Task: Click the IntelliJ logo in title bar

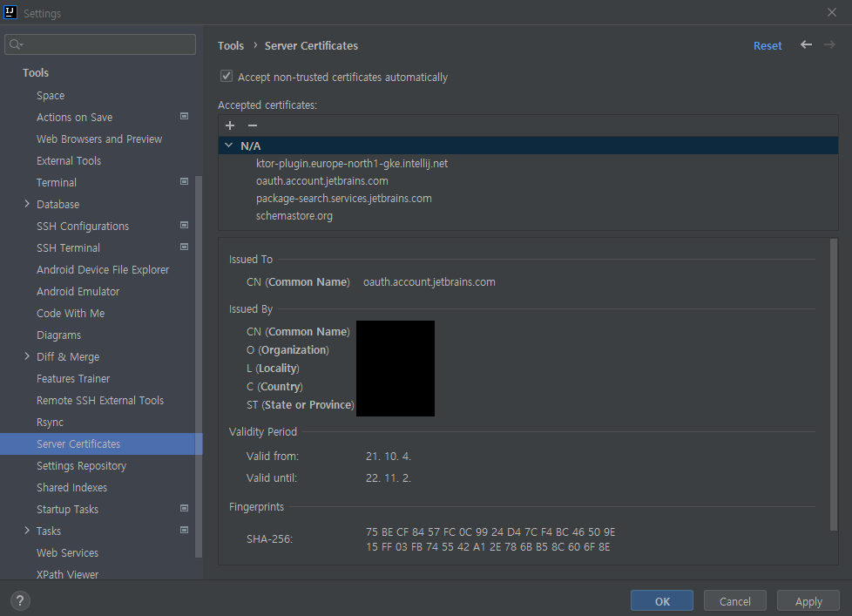Action: point(10,12)
